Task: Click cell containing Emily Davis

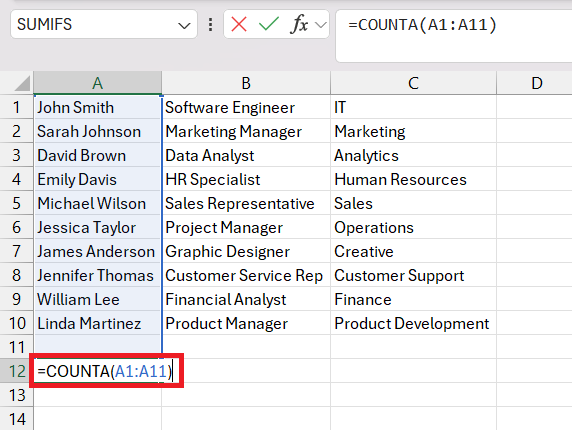Action: coord(98,179)
